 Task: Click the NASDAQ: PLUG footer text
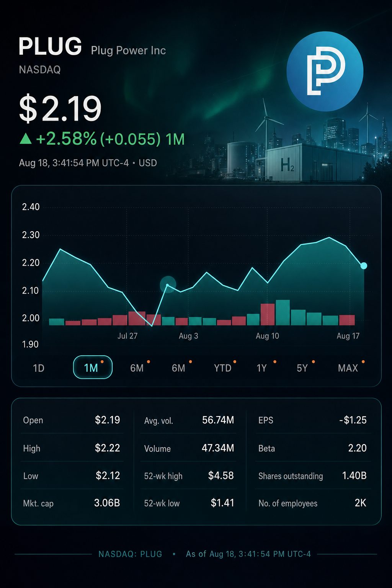tap(130, 554)
